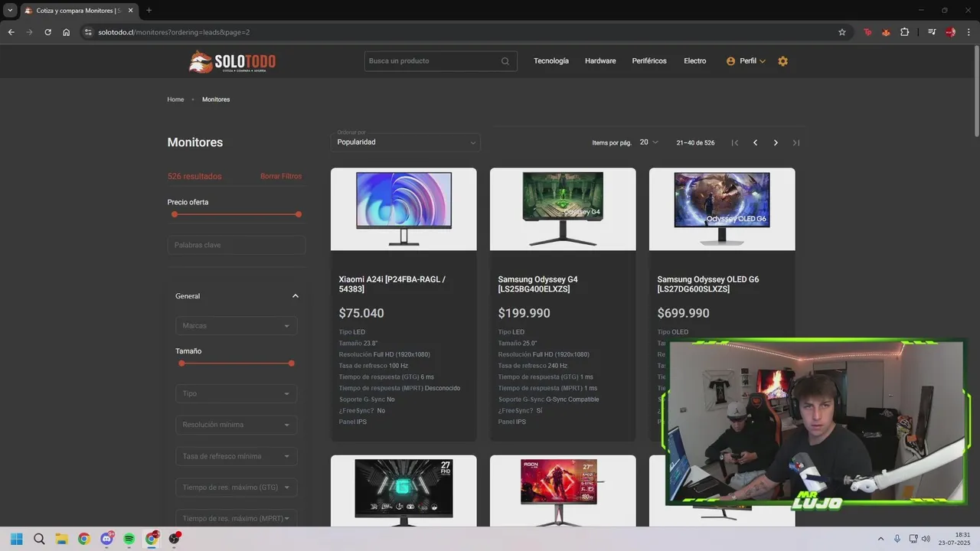The height and width of the screenshot is (551, 980).
Task: Click browser back arrow
Action: pyautogui.click(x=11, y=32)
